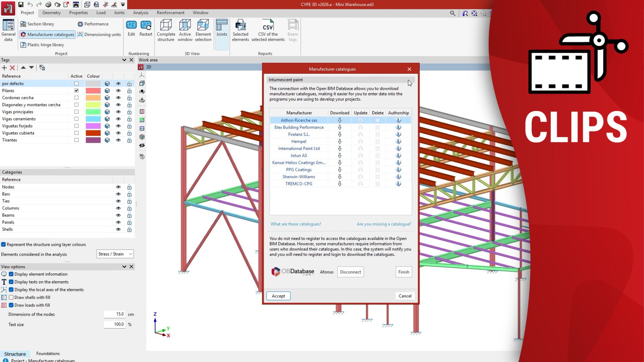644x362 pixels.
Task: Switch to the Foundations tab
Action: coord(48,353)
